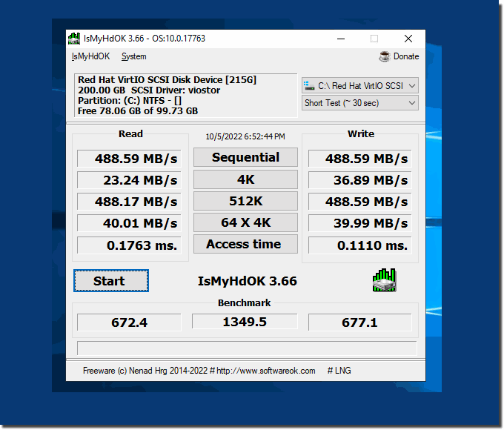Click the Sequential test button
This screenshot has height=430, width=504.
point(245,157)
